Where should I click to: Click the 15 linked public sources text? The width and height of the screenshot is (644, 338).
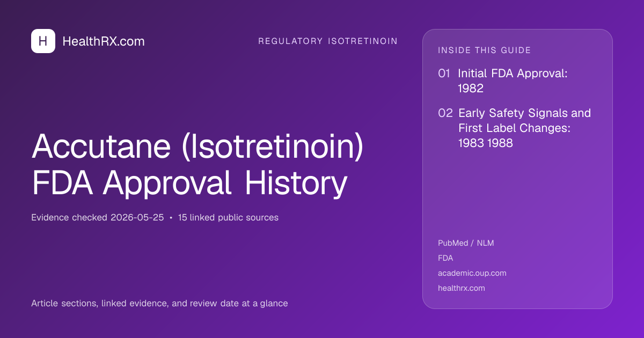tap(228, 218)
